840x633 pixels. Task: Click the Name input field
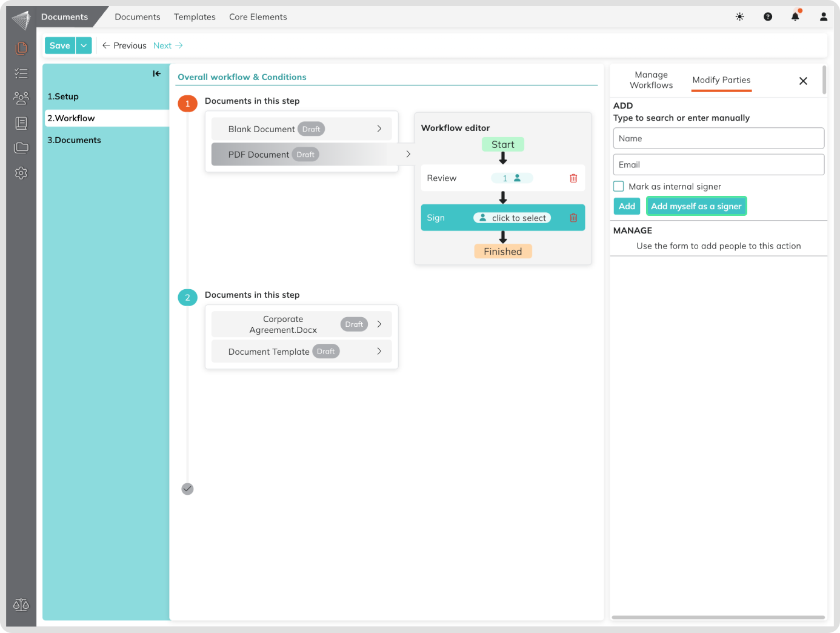coord(718,138)
